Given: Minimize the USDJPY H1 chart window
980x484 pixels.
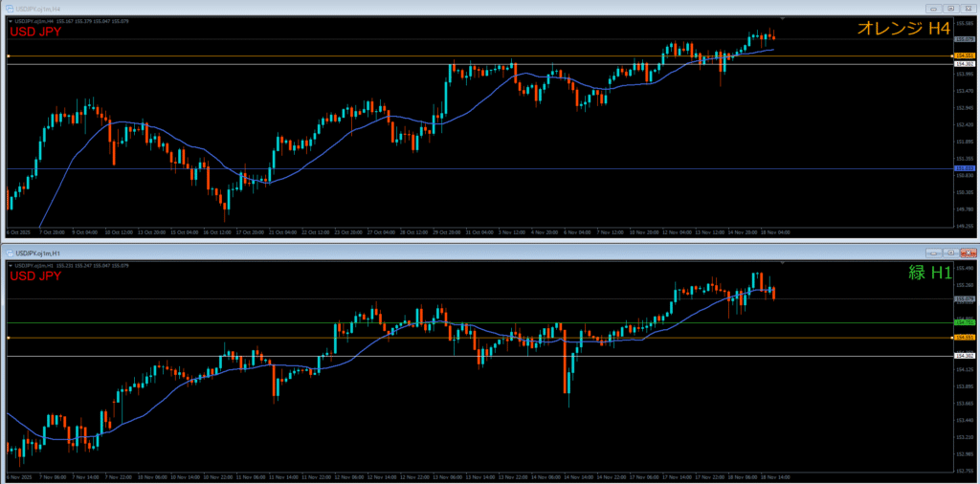Looking at the screenshot, I should coord(935,252).
